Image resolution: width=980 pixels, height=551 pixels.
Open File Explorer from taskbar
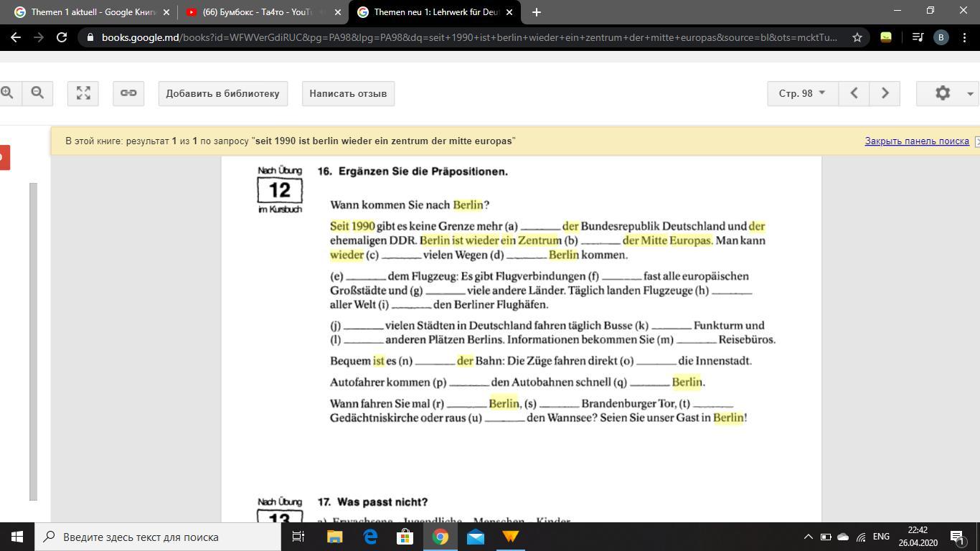334,537
